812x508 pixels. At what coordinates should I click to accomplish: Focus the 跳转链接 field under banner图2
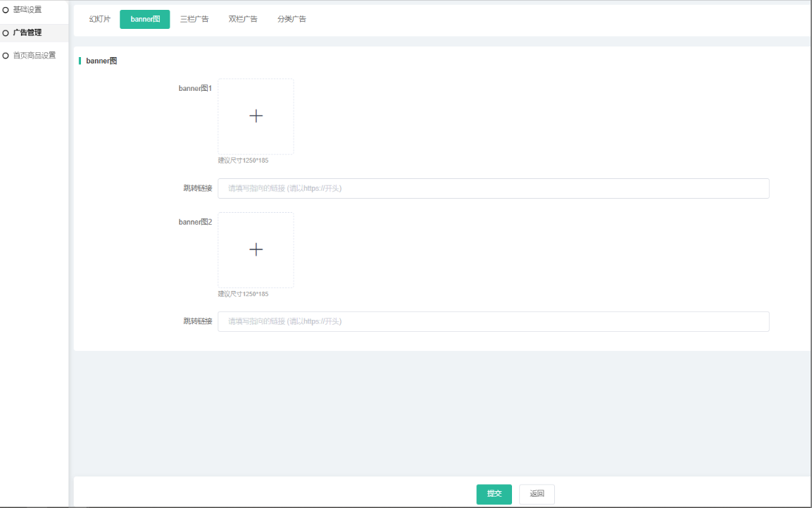(x=493, y=321)
